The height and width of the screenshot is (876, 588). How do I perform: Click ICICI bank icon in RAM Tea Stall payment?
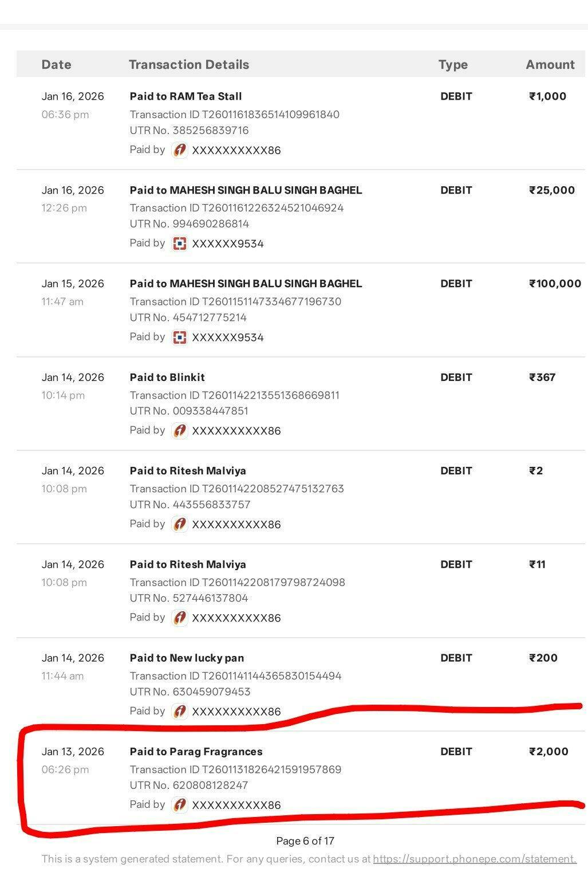click(x=180, y=150)
